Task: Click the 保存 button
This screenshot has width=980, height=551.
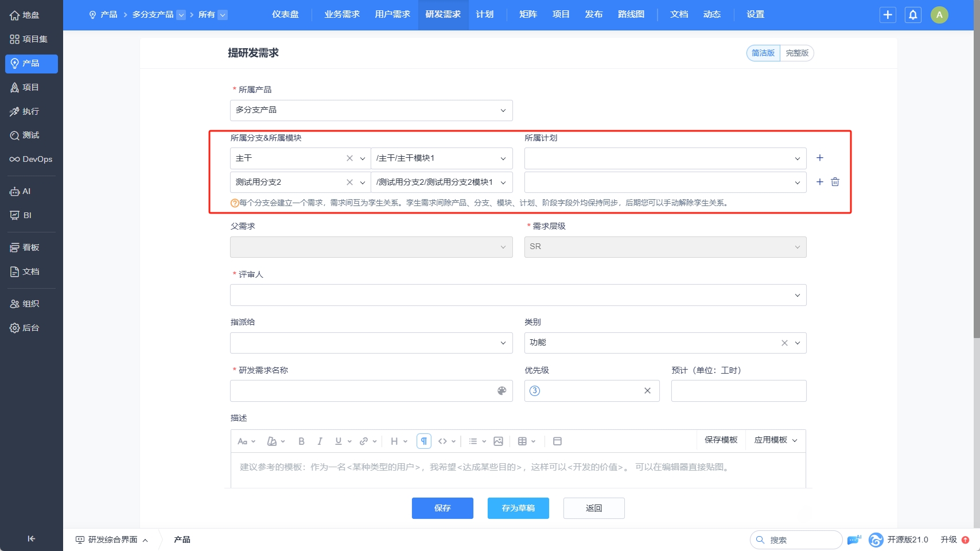Action: pos(442,508)
